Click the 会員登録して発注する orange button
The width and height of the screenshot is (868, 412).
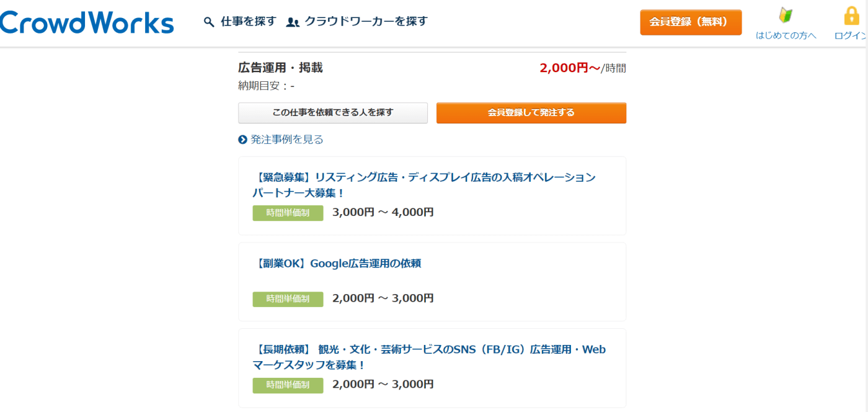531,113
